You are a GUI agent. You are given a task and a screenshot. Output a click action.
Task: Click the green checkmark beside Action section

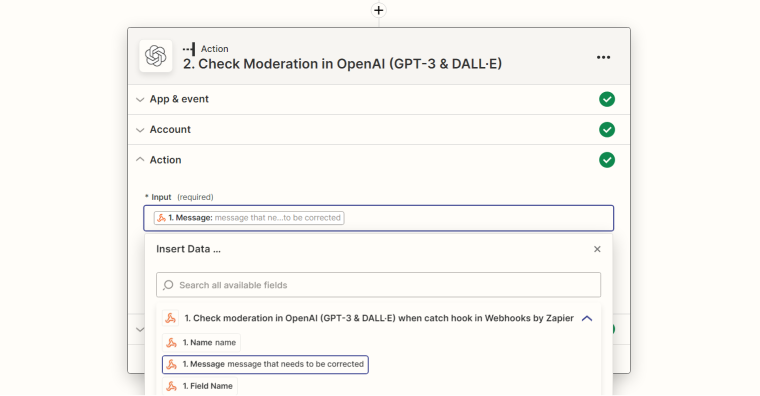click(607, 160)
